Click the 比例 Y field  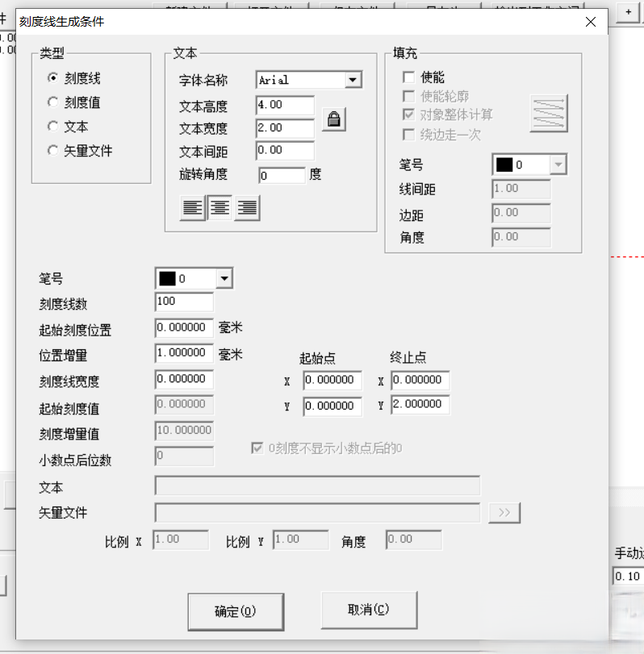[301, 539]
